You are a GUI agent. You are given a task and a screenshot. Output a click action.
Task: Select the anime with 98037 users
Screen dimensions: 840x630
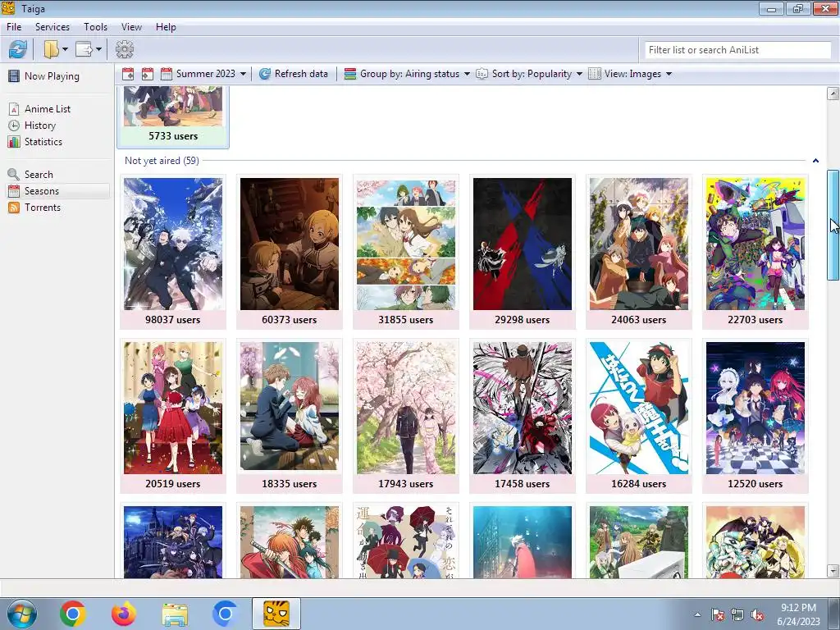(x=173, y=252)
